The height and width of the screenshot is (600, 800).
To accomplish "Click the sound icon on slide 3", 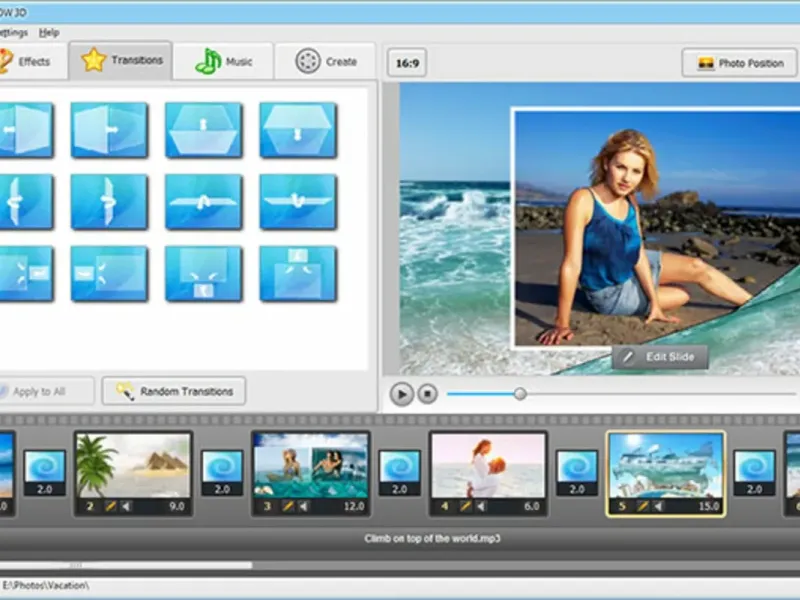I will tap(304, 506).
